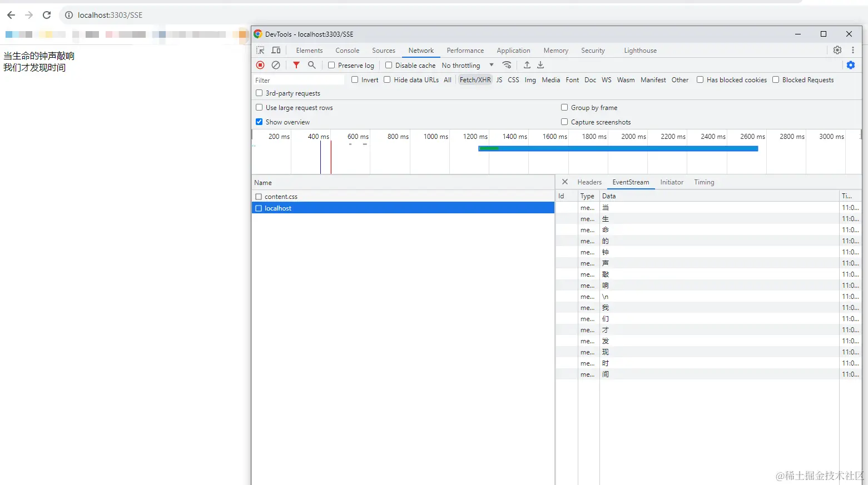Stop recording network log
Screen dimensions: 868x485
tap(260, 65)
